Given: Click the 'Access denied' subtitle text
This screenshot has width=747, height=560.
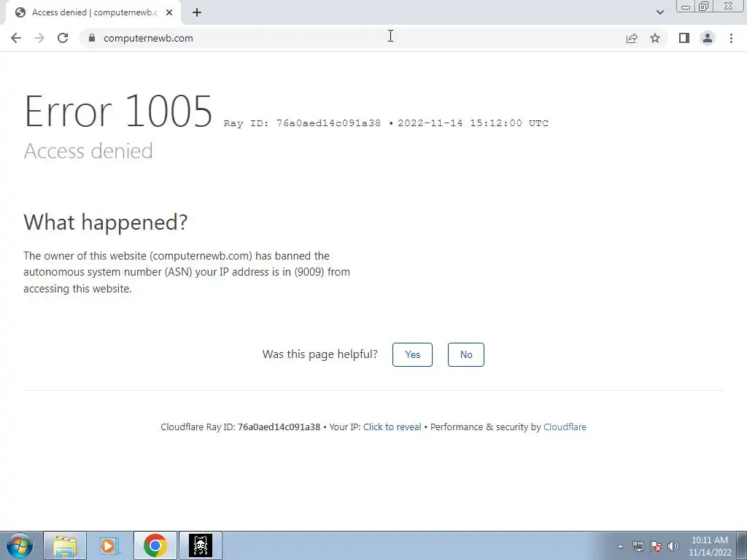Looking at the screenshot, I should click(88, 151).
